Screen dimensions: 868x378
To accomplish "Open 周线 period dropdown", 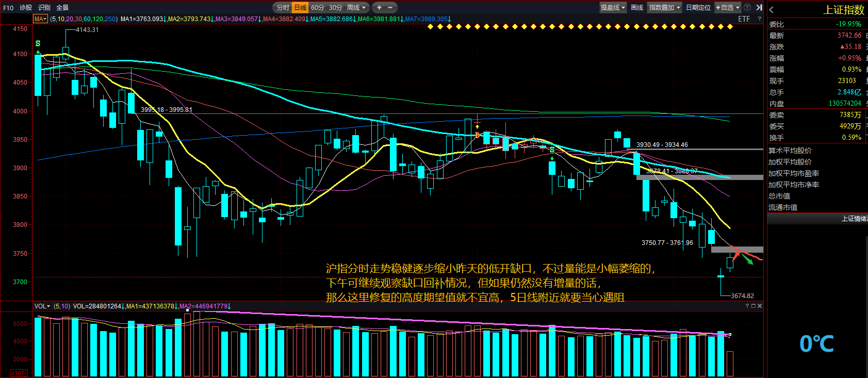I will [x=356, y=7].
